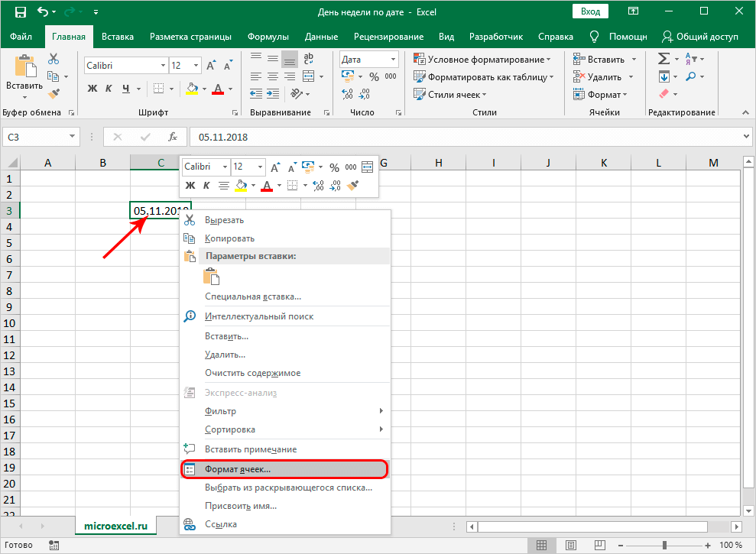Toggle Bold in the ribbon font group

coord(92,89)
